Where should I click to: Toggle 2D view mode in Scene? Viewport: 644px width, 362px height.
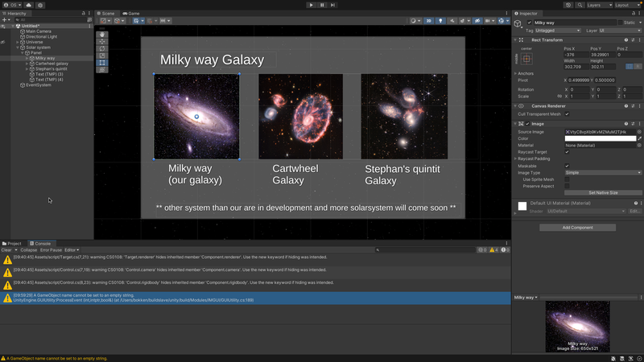pos(429,21)
